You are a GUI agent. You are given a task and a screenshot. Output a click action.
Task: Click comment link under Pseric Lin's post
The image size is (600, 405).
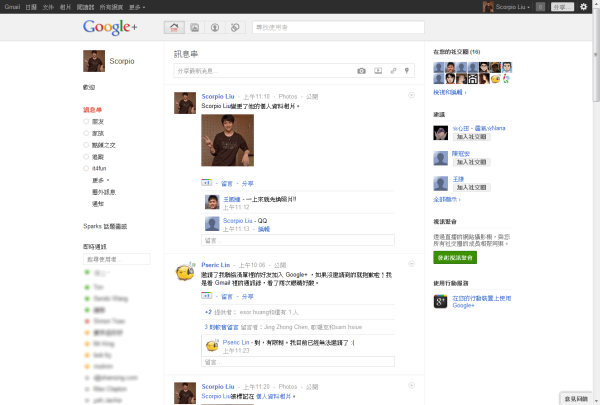coord(227,297)
